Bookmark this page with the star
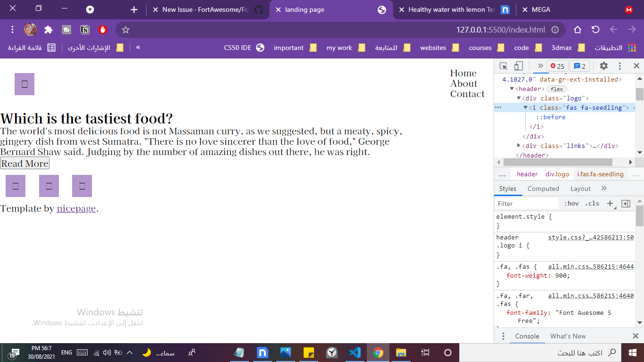644x362 pixels. point(125,30)
